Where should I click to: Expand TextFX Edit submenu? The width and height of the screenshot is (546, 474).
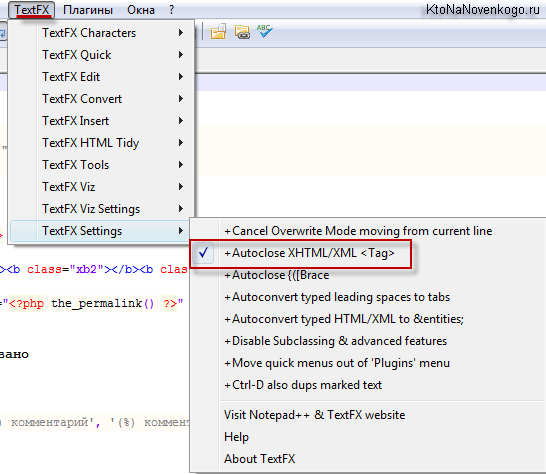click(101, 77)
